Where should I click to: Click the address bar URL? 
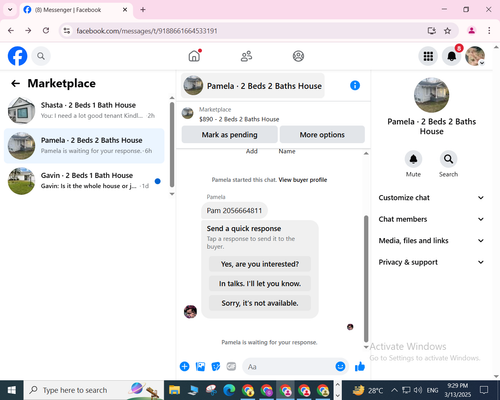pos(147,31)
